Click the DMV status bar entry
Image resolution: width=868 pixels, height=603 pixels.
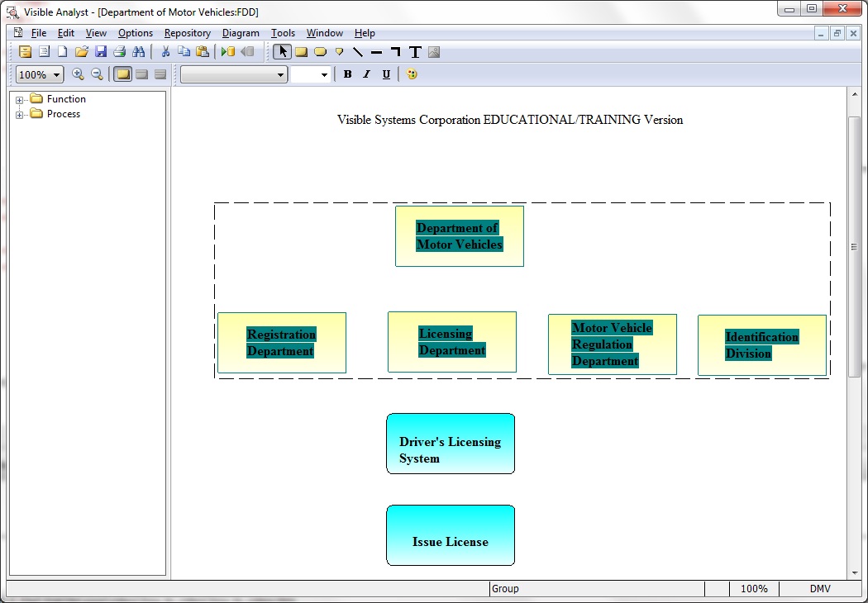pos(820,589)
